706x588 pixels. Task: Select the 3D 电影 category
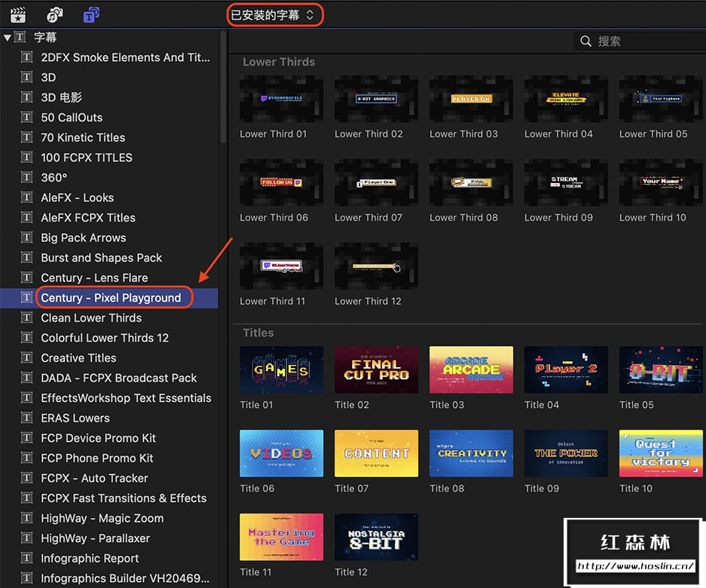click(109, 97)
